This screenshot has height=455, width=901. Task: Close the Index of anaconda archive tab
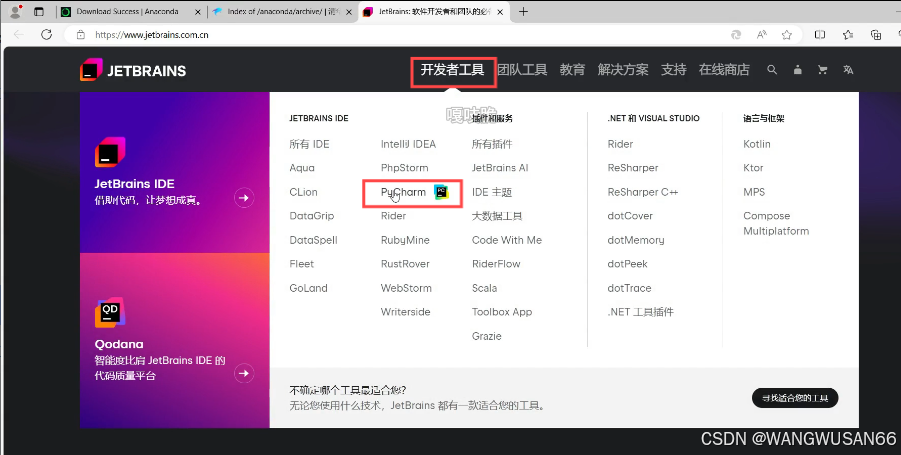coord(349,11)
